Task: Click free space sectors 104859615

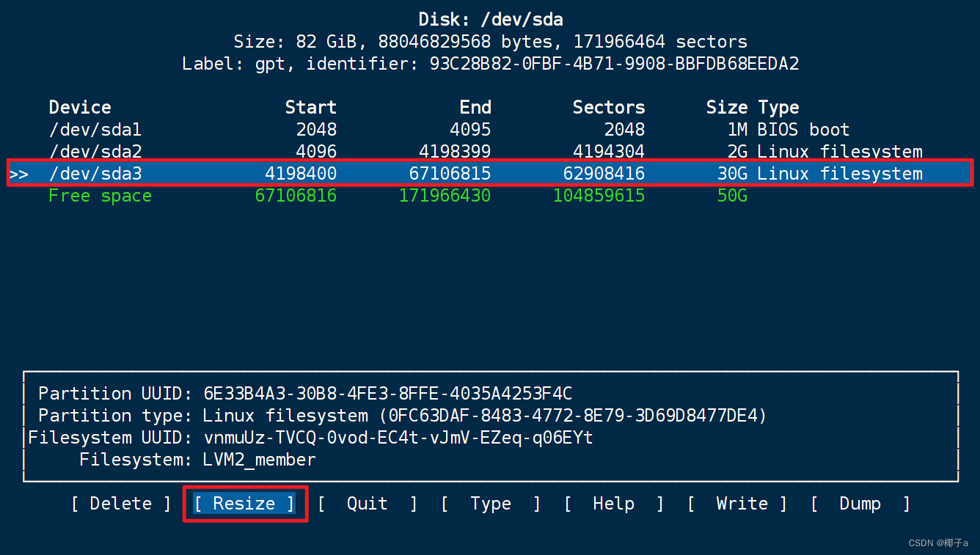Action: click(x=599, y=196)
